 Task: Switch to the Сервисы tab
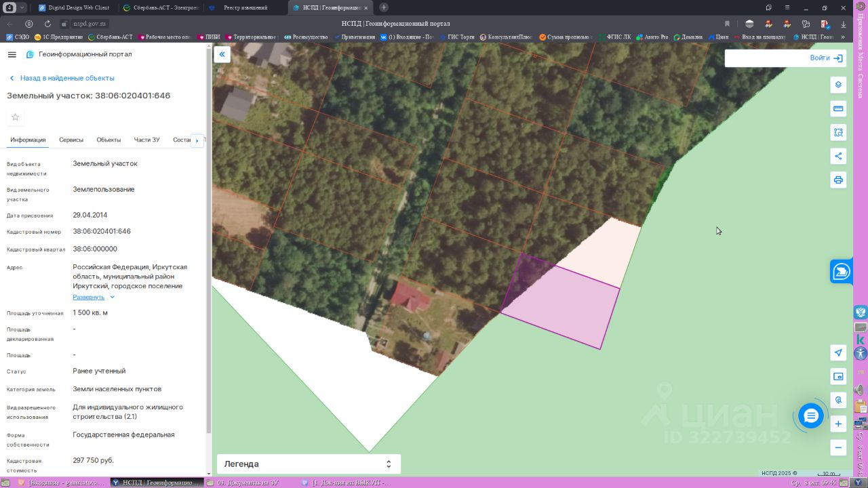pyautogui.click(x=71, y=140)
